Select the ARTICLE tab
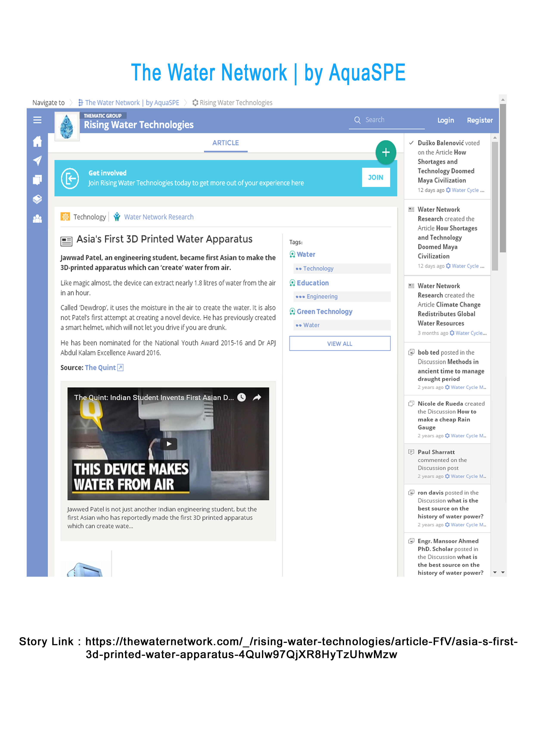534x756 pixels. pyautogui.click(x=225, y=143)
